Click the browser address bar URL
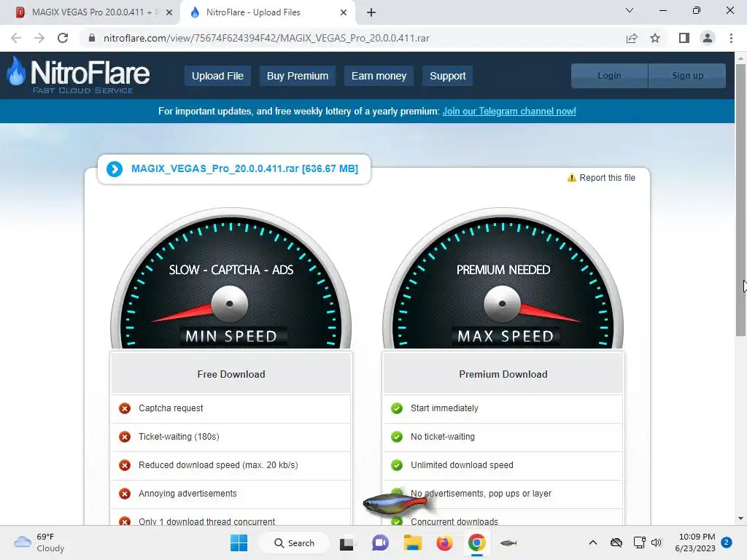The image size is (747, 560). click(267, 38)
